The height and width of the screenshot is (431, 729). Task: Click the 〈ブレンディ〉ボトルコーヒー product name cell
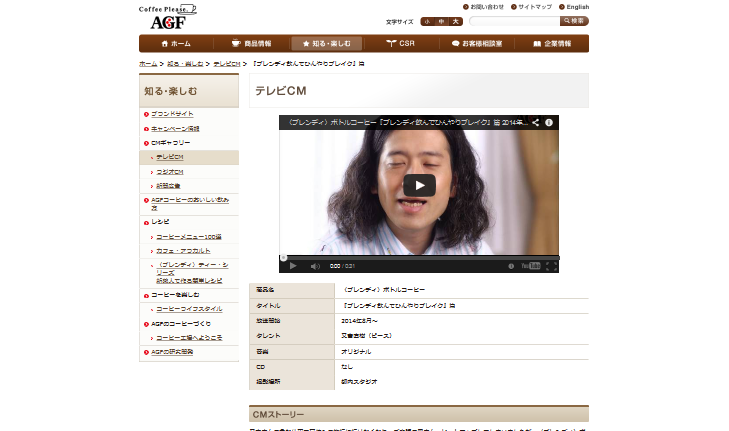point(383,290)
